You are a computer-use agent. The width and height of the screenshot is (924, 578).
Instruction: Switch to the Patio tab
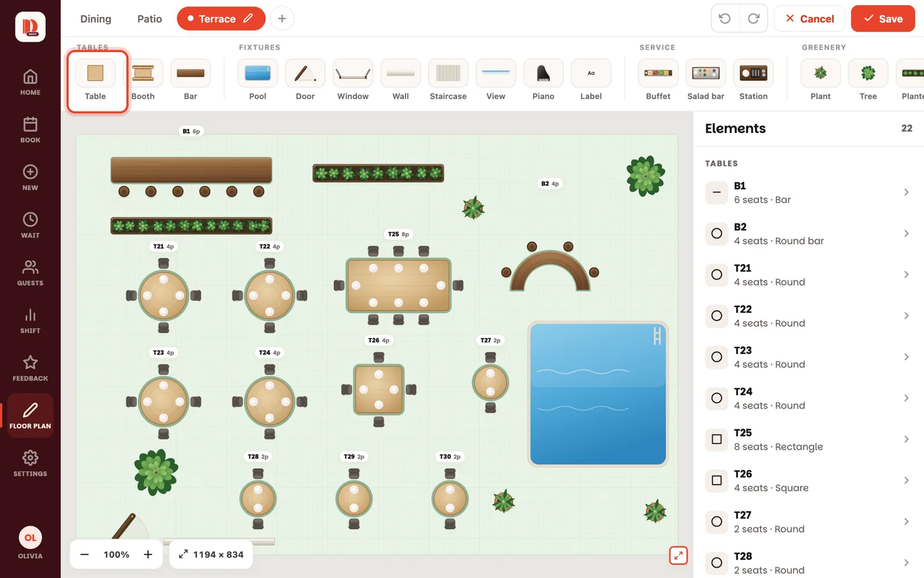pos(150,18)
